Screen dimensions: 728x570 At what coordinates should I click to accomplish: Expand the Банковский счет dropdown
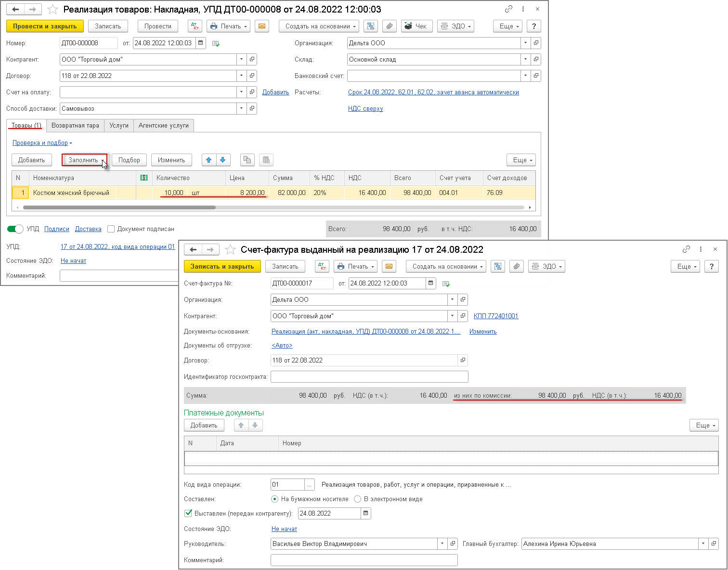525,76
